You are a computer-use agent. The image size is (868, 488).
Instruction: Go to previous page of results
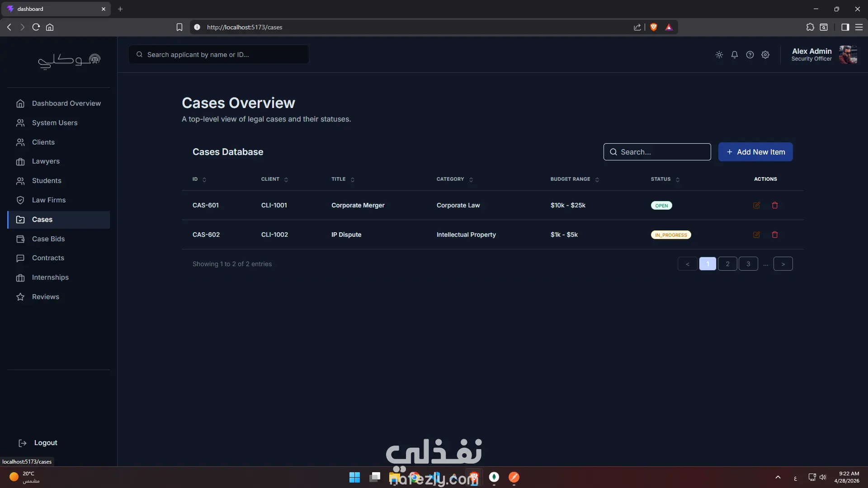(x=687, y=264)
